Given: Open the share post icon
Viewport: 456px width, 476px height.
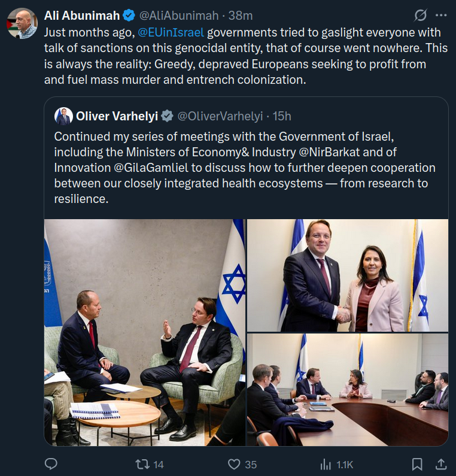Looking at the screenshot, I should 440,464.
